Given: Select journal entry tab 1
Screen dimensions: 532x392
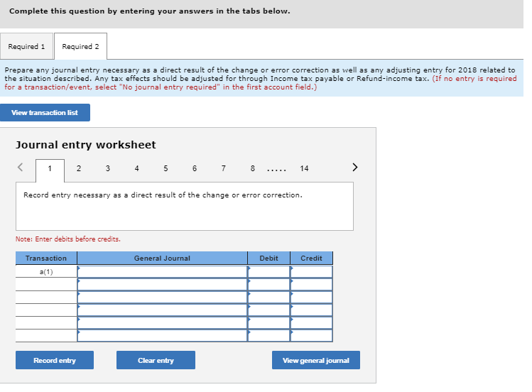Looking at the screenshot, I should pyautogui.click(x=50, y=170).
